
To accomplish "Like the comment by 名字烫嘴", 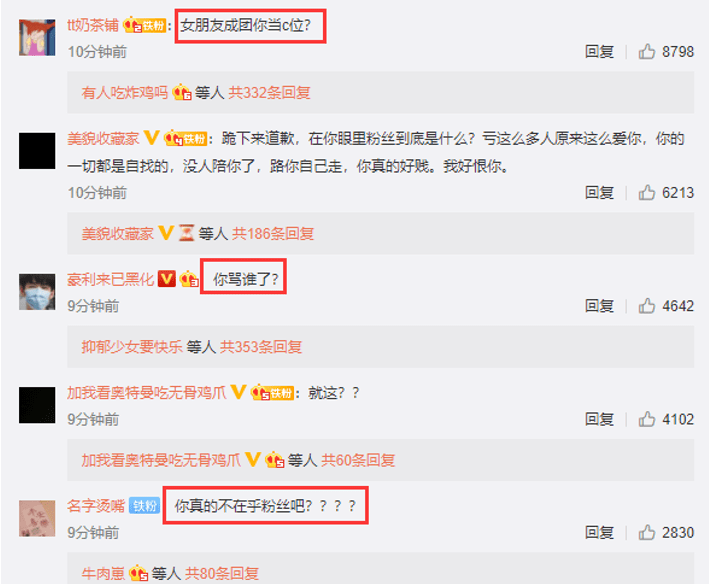I will pyautogui.click(x=647, y=532).
